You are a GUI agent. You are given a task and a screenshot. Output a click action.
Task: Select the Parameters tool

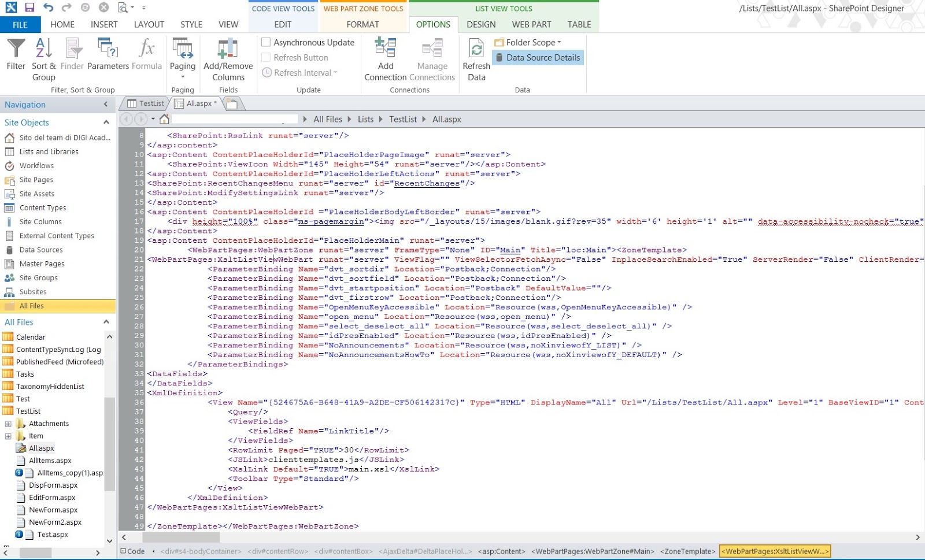108,55
